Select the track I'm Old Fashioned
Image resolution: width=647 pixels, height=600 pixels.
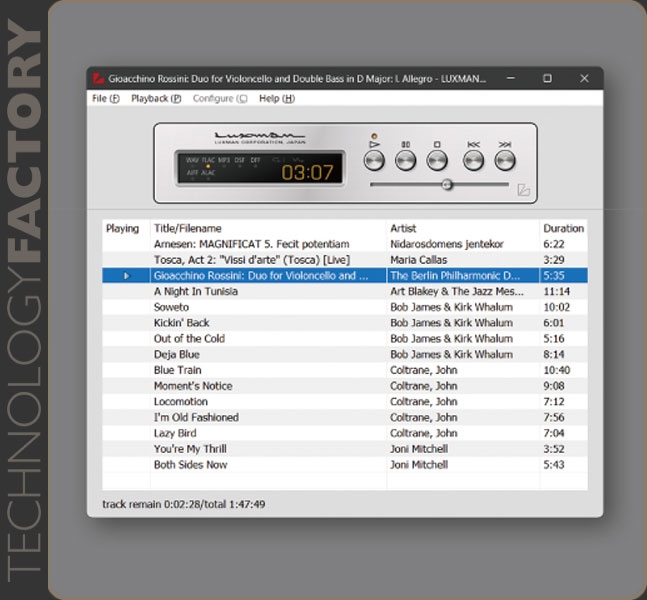pyautogui.click(x=345, y=417)
